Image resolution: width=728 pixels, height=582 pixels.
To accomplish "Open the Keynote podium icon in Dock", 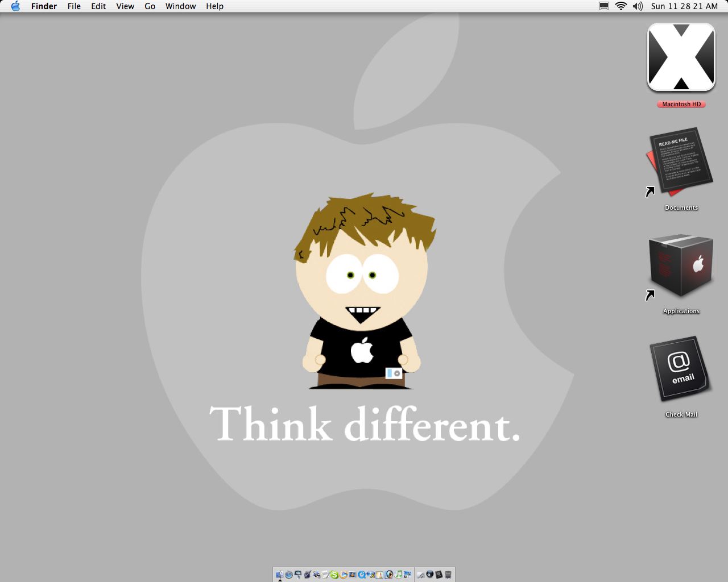I will click(298, 575).
